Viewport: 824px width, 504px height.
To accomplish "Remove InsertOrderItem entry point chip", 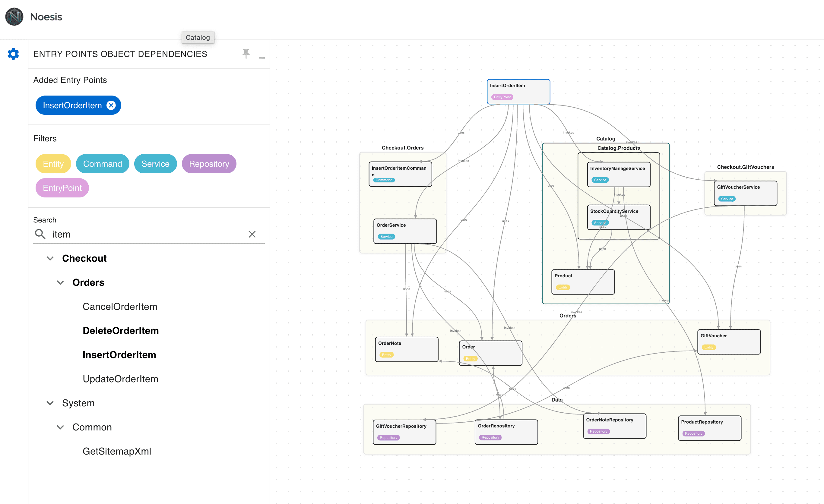I will (x=111, y=105).
